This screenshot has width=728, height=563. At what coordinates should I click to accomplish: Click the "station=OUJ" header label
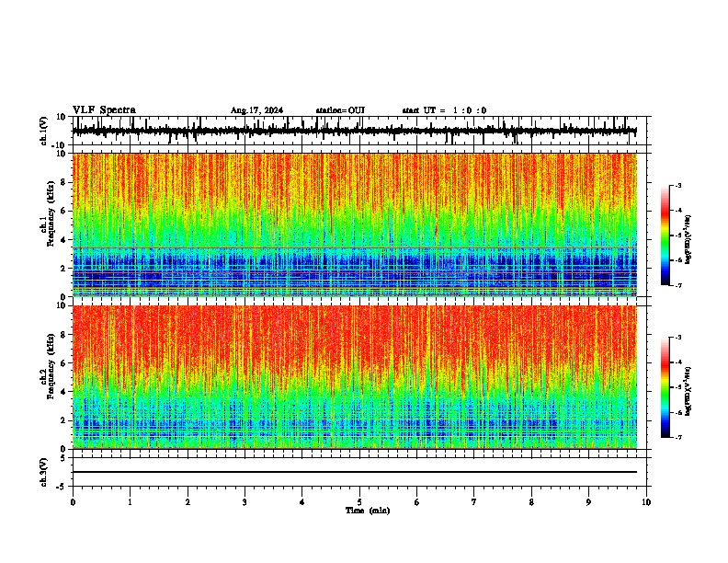tap(340, 110)
